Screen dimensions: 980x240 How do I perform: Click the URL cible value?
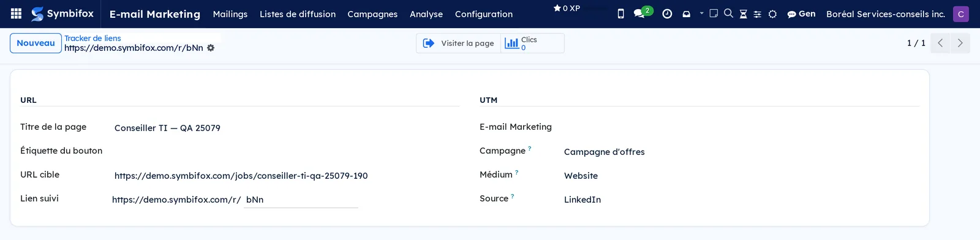click(241, 176)
